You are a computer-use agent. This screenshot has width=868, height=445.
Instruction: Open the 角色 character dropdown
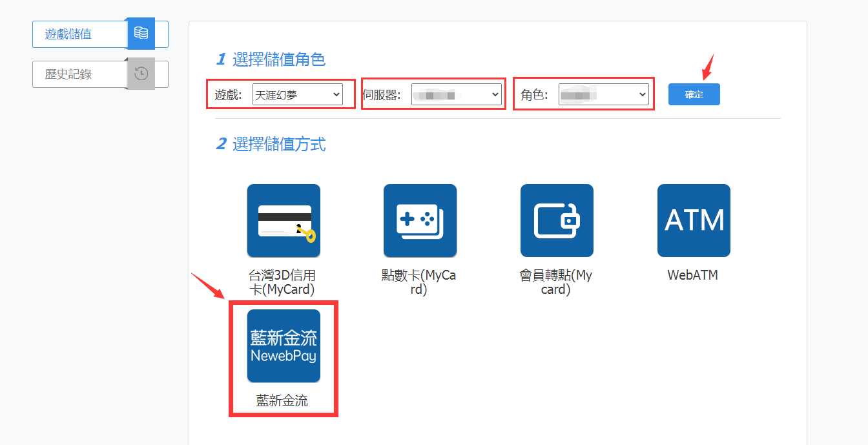pos(603,95)
